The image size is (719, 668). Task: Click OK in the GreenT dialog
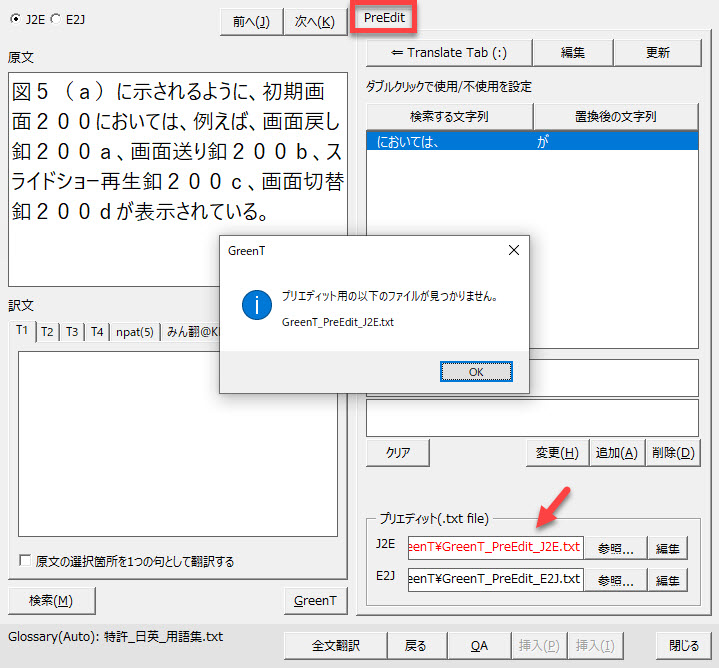[x=476, y=371]
